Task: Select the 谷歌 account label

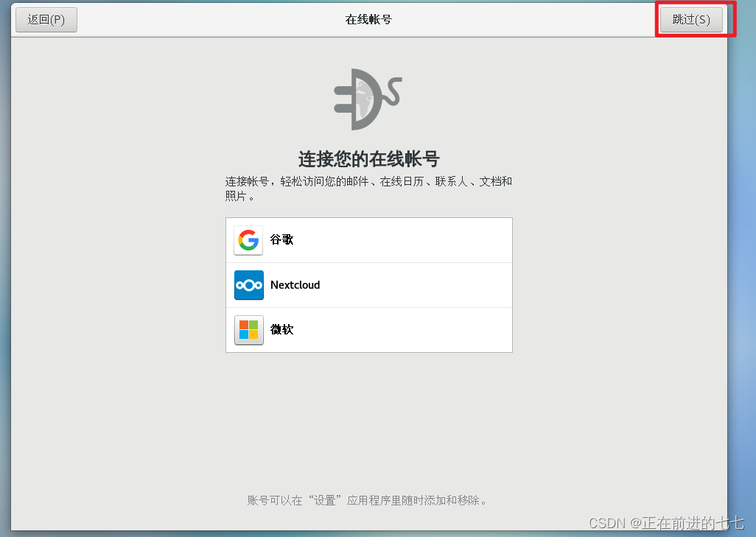Action: point(281,239)
